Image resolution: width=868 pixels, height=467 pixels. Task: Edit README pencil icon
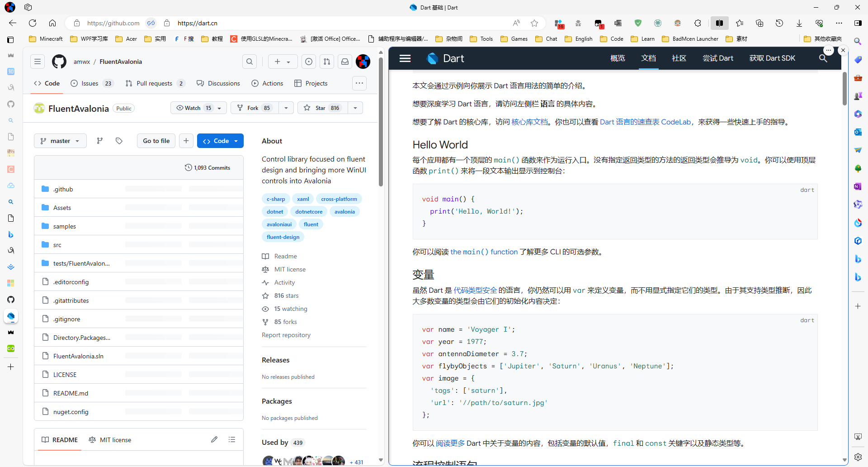click(214, 439)
